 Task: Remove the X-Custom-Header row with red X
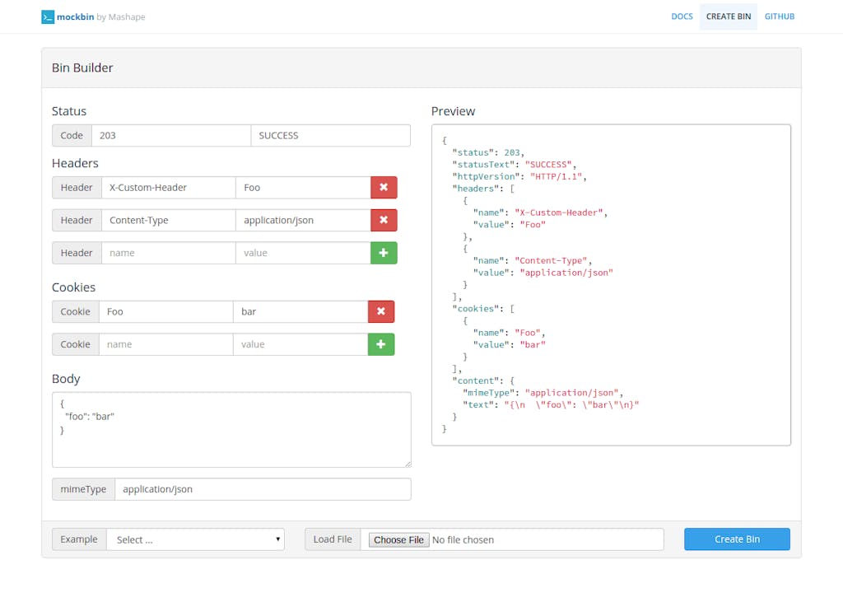coord(384,188)
